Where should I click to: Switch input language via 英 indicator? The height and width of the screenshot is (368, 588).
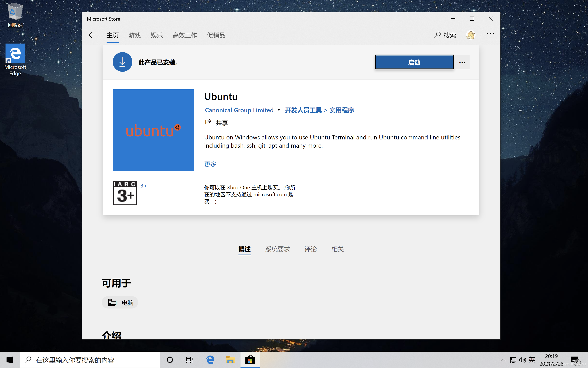pyautogui.click(x=532, y=360)
